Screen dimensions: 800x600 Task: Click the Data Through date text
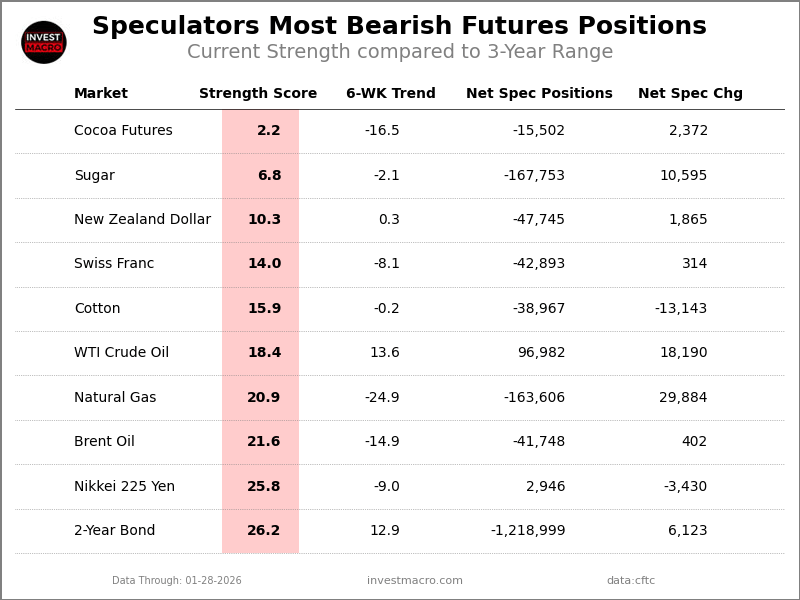coord(177,581)
